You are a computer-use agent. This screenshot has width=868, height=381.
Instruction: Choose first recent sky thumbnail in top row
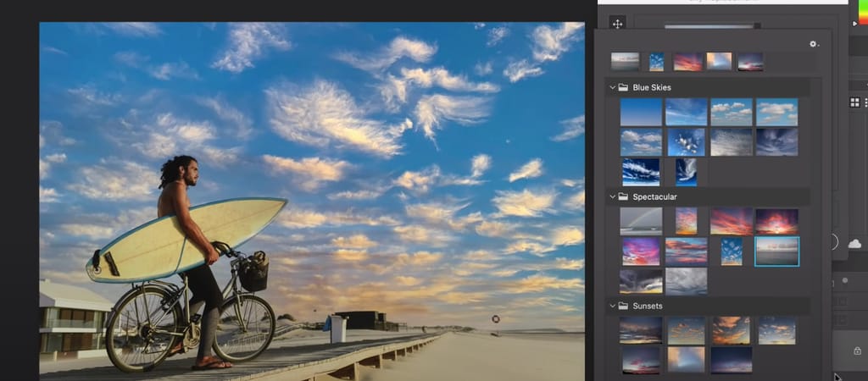point(626,62)
